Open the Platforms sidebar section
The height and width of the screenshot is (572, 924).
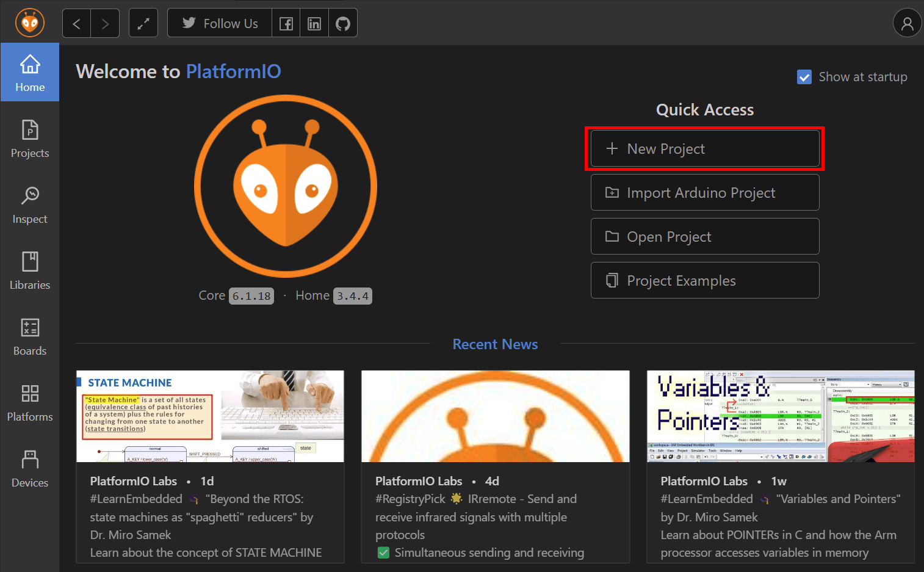30,403
